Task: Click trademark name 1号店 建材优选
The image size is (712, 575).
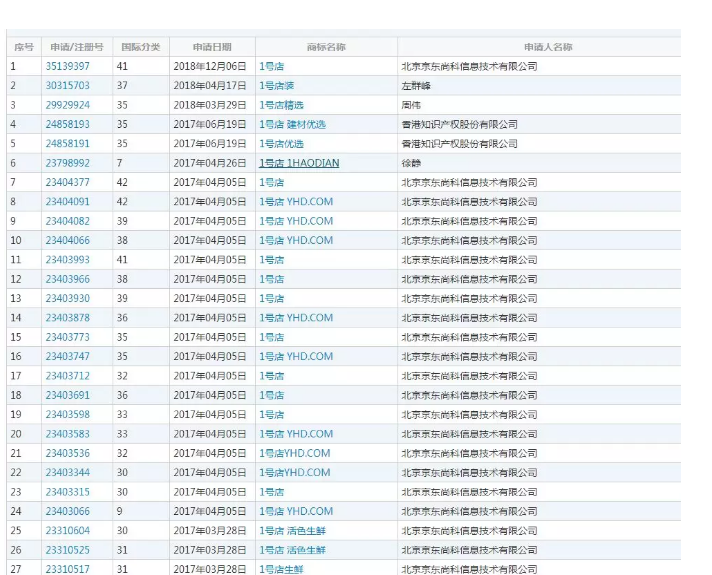Action: [292, 124]
